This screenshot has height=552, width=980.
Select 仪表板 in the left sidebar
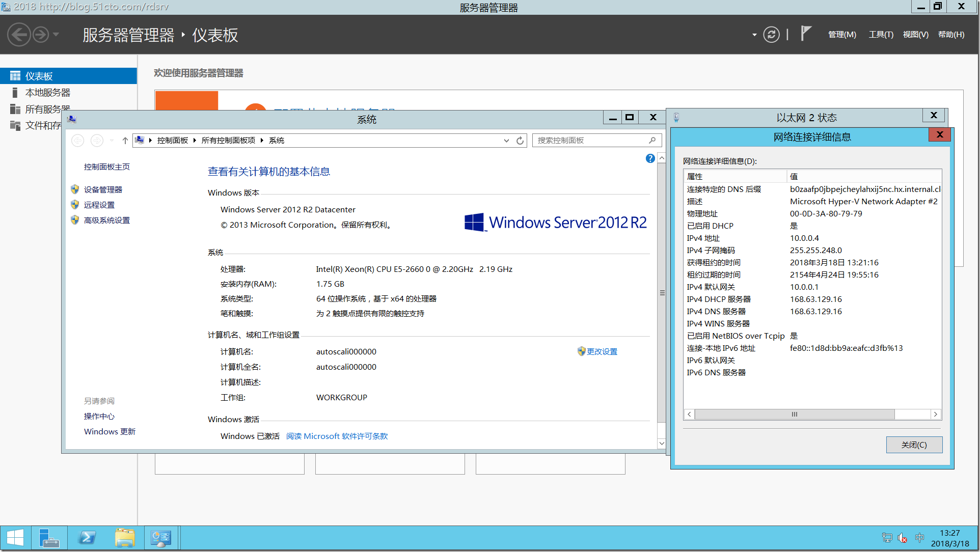(x=68, y=76)
